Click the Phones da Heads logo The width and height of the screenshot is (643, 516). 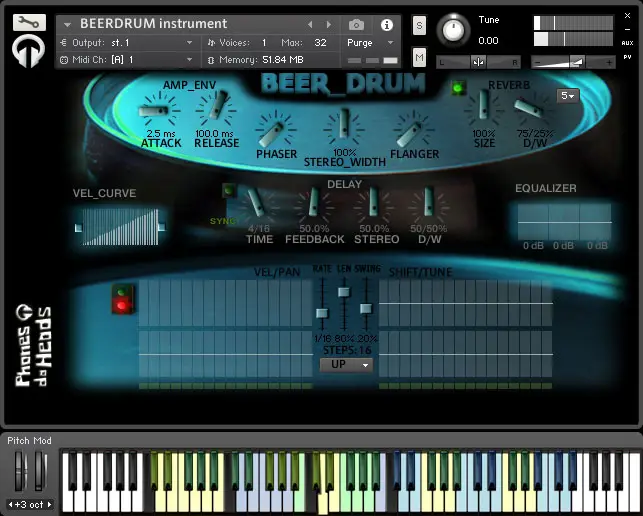34,345
